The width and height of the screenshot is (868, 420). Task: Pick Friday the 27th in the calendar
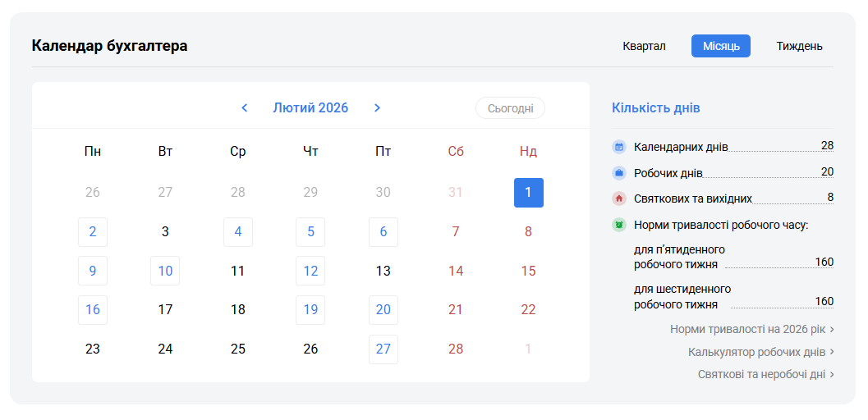(383, 349)
